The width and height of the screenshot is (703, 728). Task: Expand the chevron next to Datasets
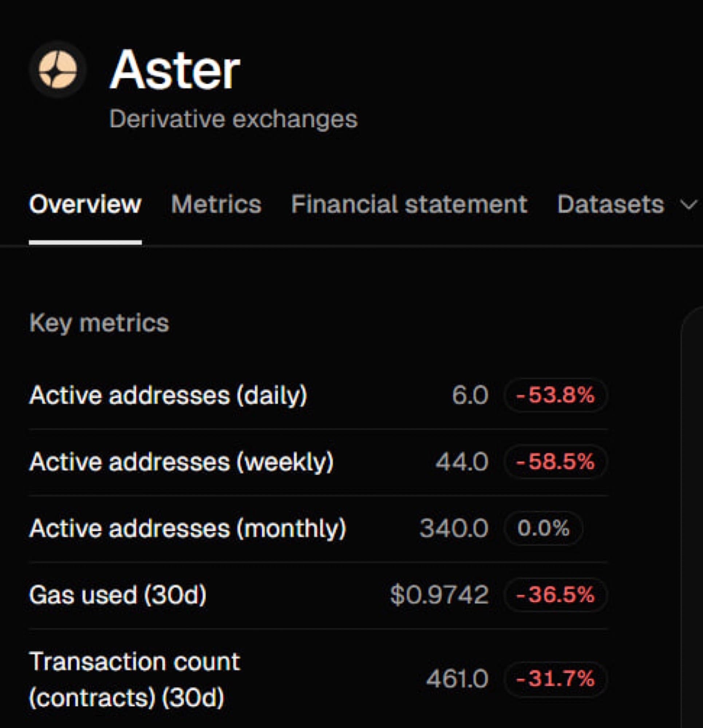688,205
